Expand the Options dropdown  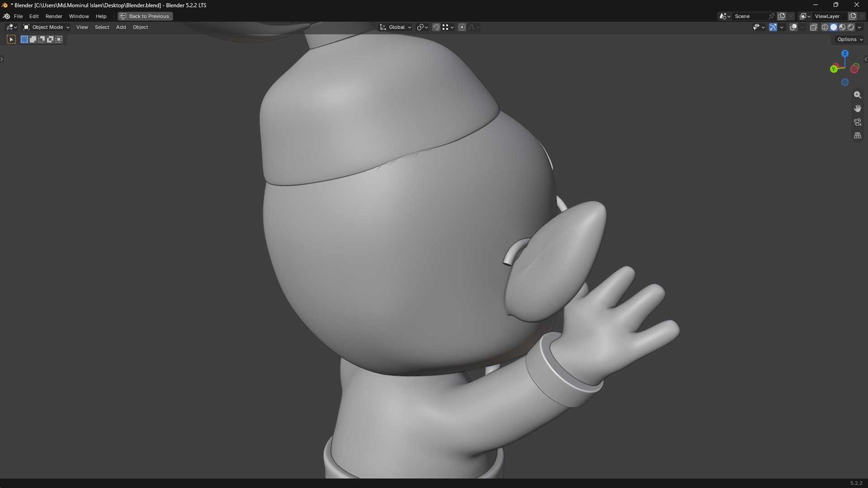pyautogui.click(x=850, y=40)
